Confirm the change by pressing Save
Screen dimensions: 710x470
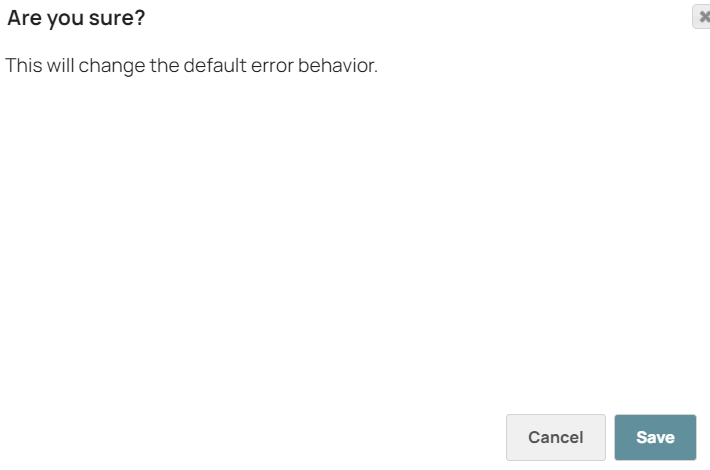click(655, 437)
